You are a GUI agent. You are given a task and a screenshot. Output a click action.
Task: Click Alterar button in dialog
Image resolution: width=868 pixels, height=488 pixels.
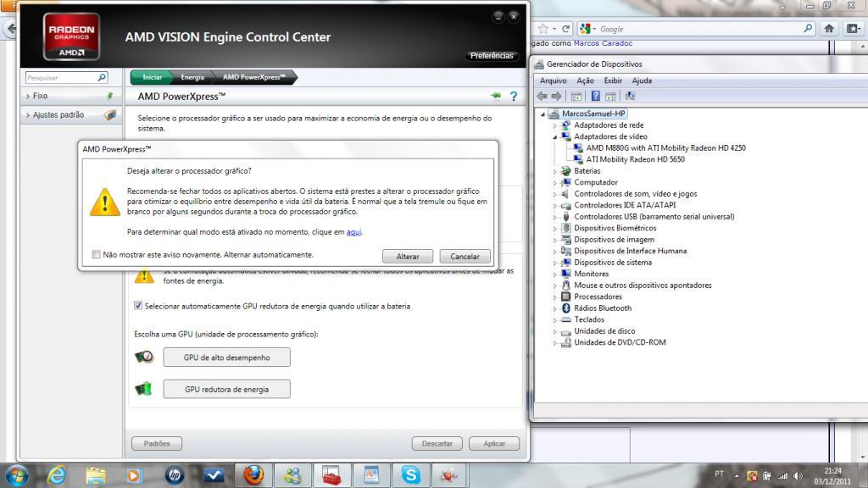[x=408, y=256]
